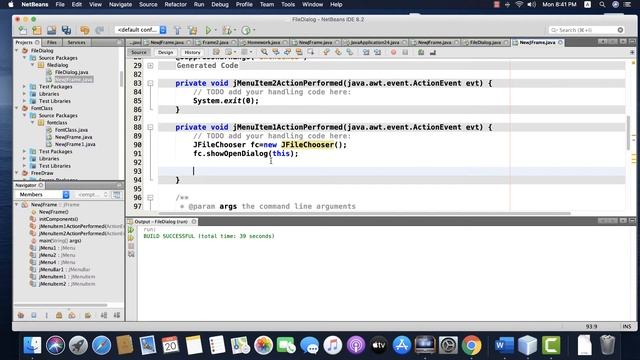This screenshot has width=640, height=360.
Task: Open Microsoft Word from the Dock
Action: pyautogui.click(x=504, y=345)
